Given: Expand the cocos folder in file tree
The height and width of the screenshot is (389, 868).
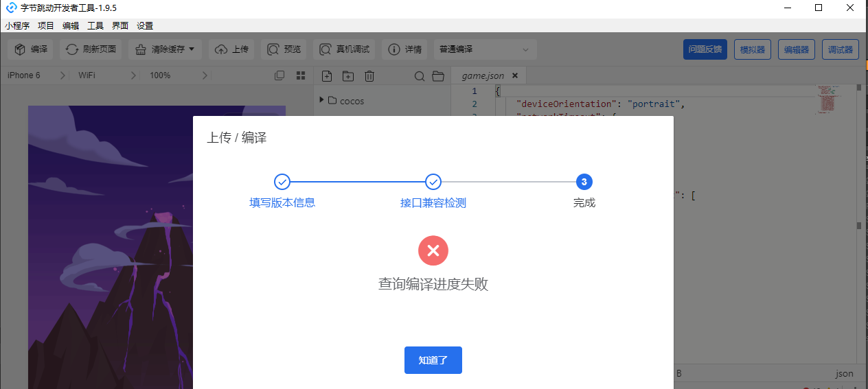Looking at the screenshot, I should 322,101.
